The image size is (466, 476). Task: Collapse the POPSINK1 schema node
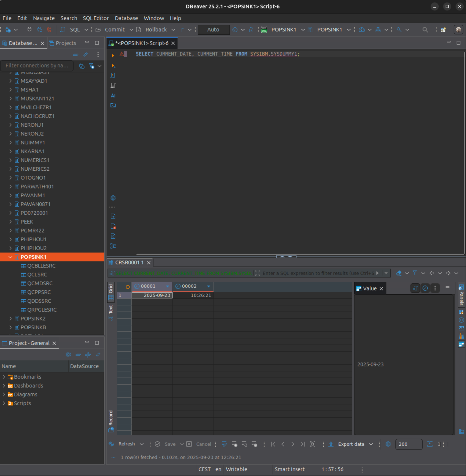point(10,257)
